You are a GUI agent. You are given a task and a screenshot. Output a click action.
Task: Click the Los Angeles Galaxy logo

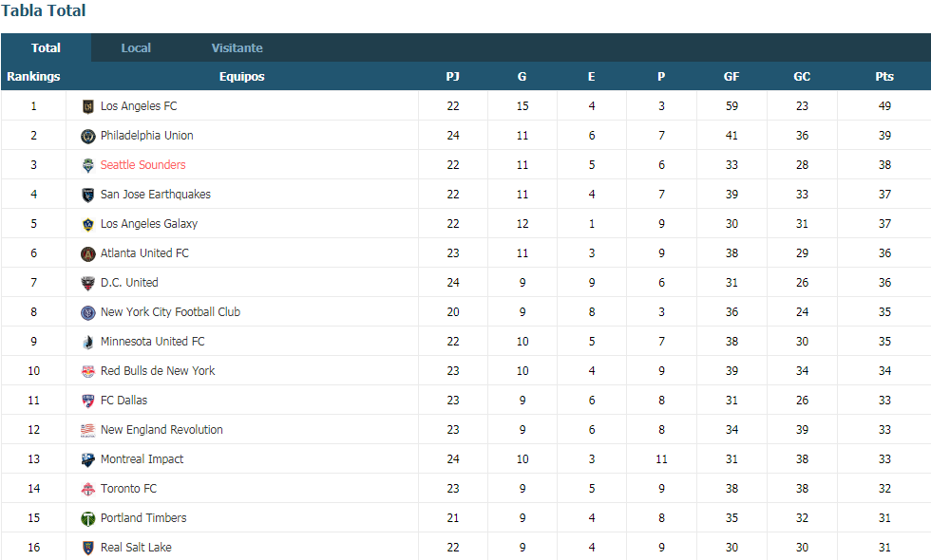click(x=87, y=224)
